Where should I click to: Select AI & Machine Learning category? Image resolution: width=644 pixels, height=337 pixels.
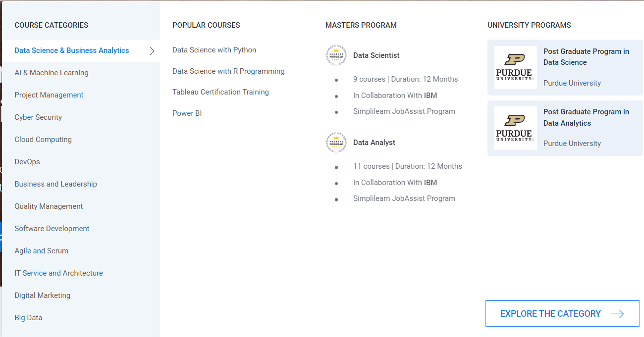coord(52,73)
